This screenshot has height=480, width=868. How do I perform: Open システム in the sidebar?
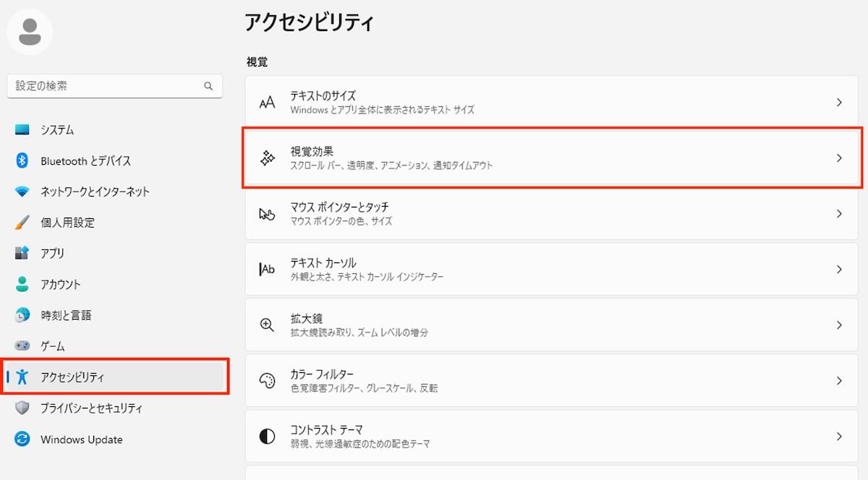tap(57, 130)
